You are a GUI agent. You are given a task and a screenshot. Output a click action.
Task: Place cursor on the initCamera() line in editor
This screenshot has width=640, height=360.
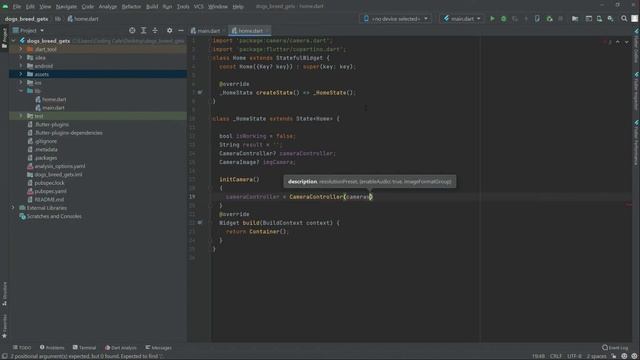click(x=239, y=180)
